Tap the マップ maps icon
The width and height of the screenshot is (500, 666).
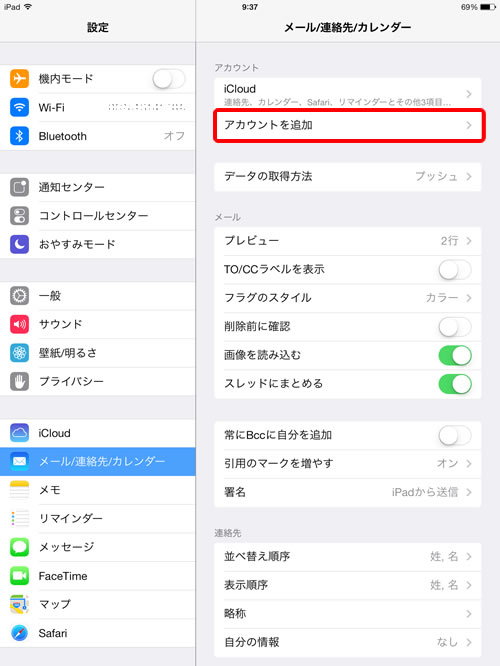point(19,604)
